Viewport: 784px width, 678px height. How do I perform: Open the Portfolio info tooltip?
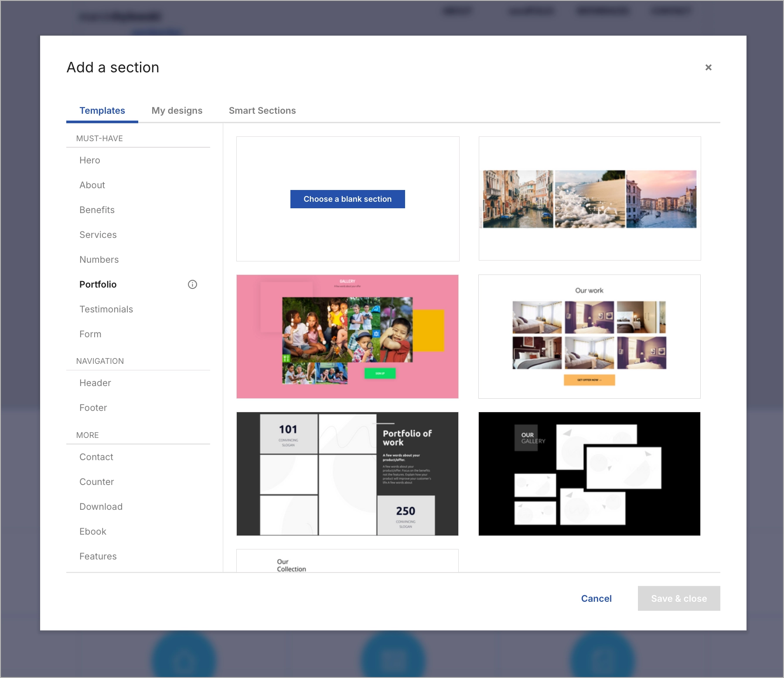193,285
